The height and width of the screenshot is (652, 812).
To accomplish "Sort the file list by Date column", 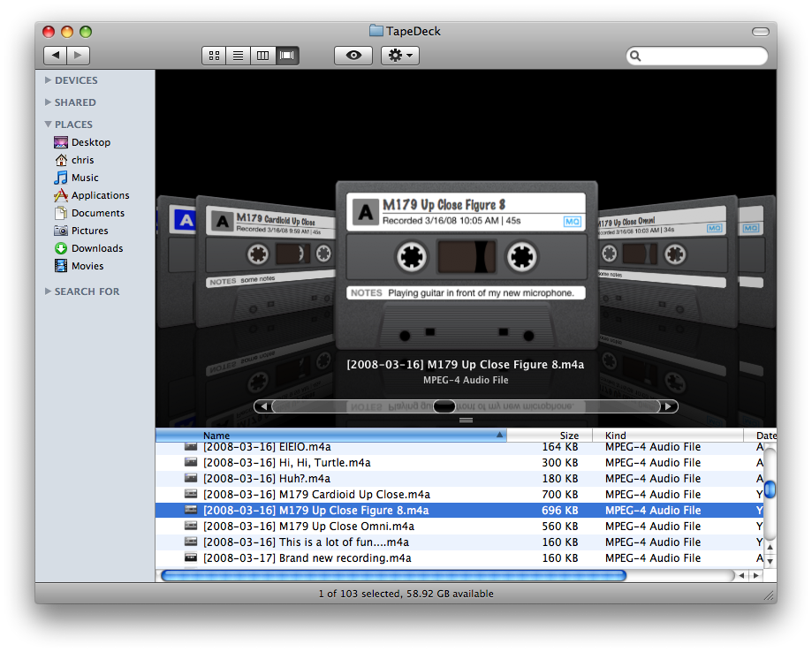I will tap(760, 436).
